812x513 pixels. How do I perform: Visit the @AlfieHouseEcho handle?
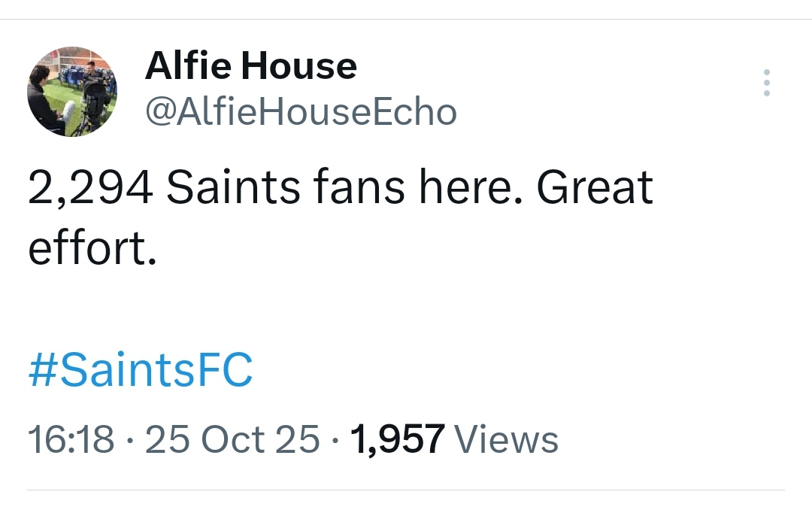click(301, 113)
